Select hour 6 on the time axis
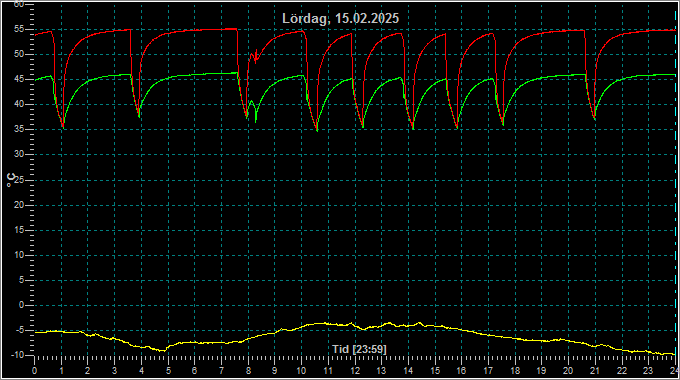Screen dimensions: 680x380 pyautogui.click(x=195, y=371)
